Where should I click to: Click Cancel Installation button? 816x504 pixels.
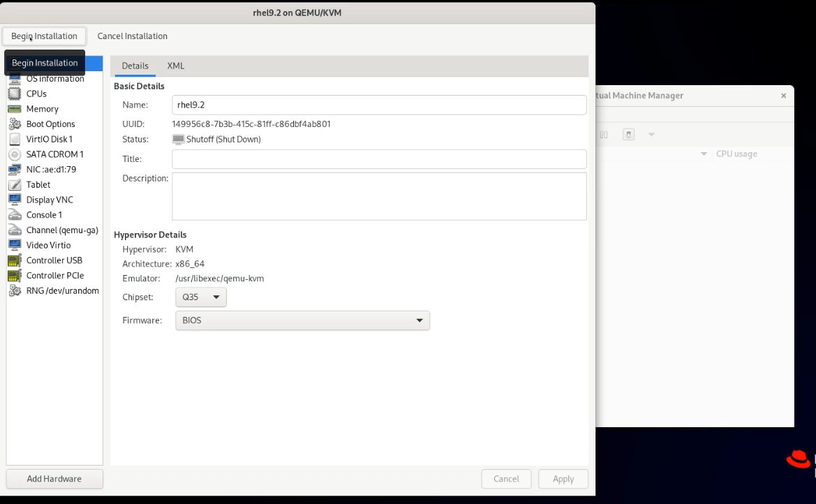coord(132,36)
